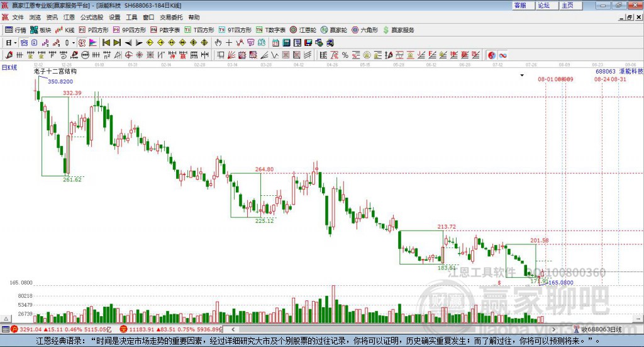644x347 pixels.
Task: Open the 日 period dropdown
Action: pos(11,43)
